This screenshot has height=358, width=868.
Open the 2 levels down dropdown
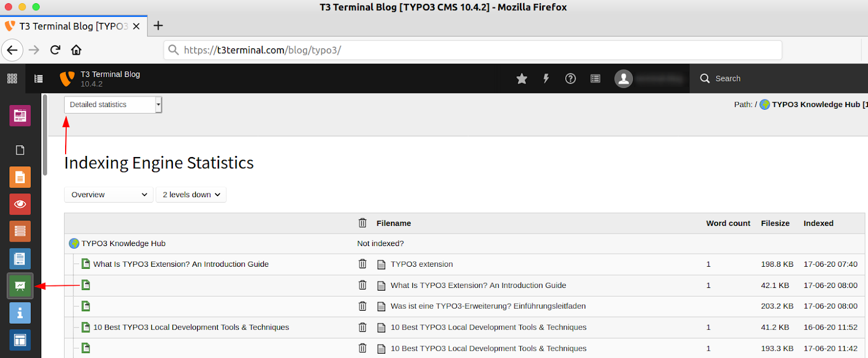[191, 194]
